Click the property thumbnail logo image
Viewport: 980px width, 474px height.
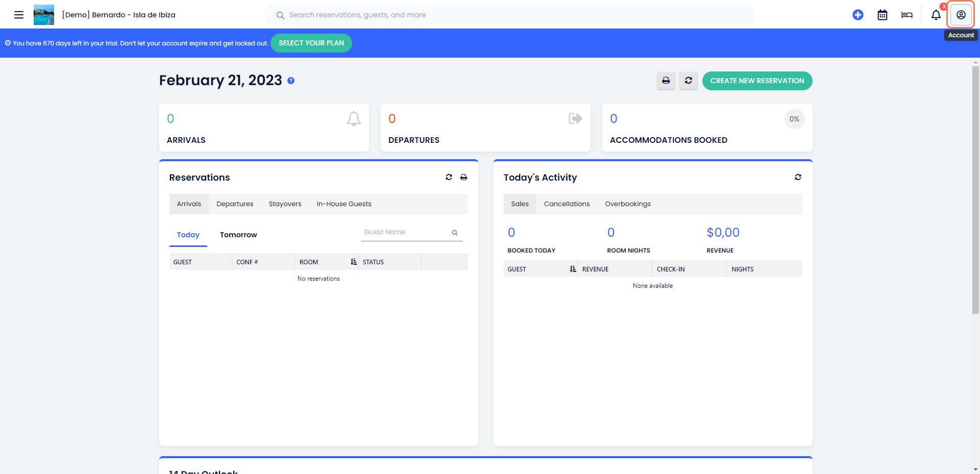pyautogui.click(x=44, y=15)
